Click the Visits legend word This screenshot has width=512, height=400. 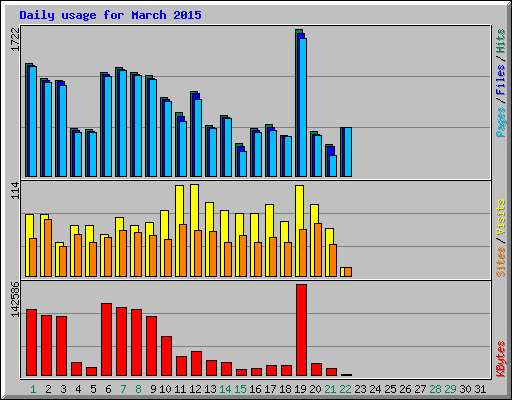click(500, 218)
